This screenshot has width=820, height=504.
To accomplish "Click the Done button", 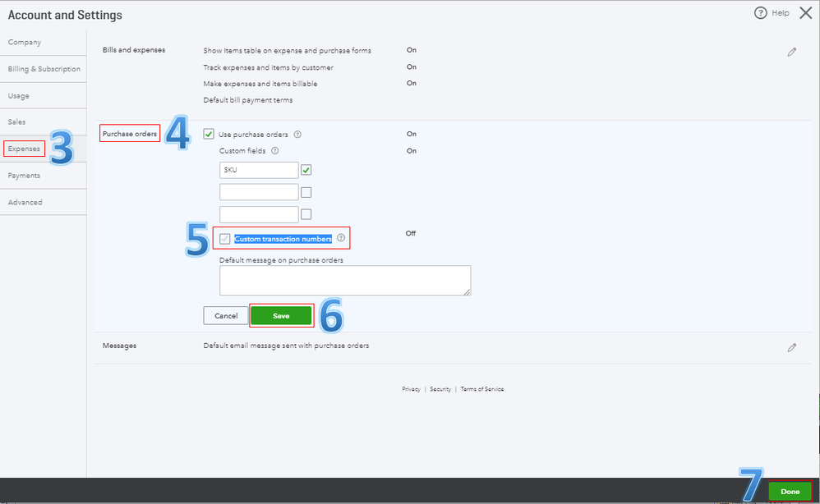I will click(790, 491).
